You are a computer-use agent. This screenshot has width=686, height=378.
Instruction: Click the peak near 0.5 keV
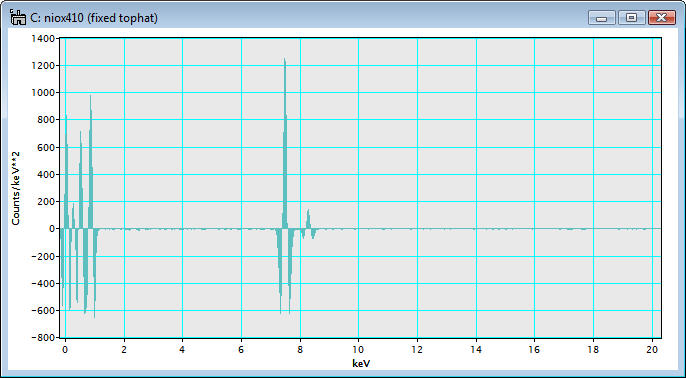pyautogui.click(x=80, y=180)
